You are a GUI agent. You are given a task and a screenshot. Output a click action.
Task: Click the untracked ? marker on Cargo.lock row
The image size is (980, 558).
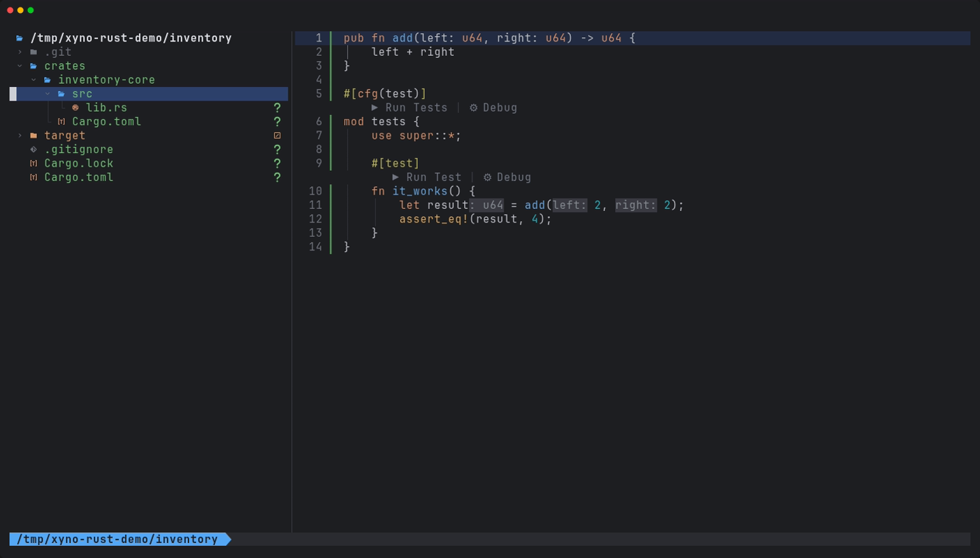(277, 163)
